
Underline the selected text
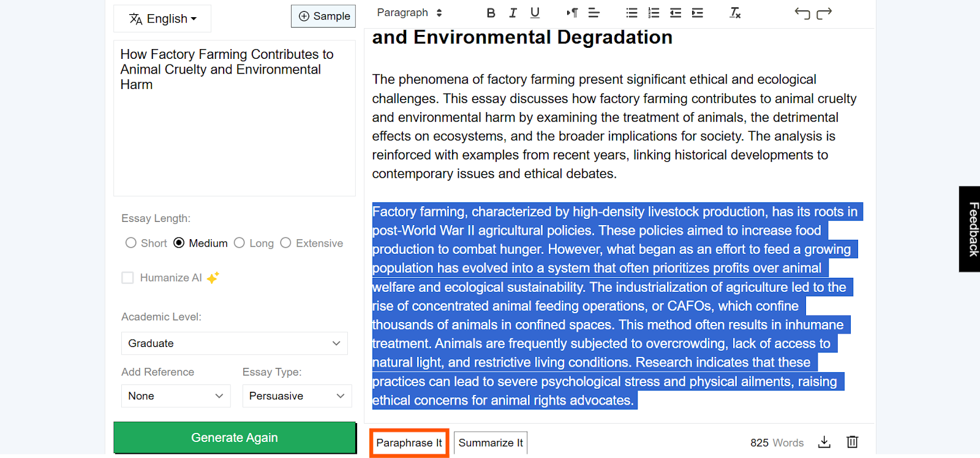point(535,13)
